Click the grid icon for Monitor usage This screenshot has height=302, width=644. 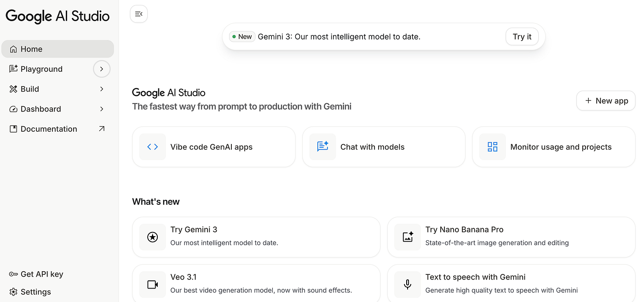click(492, 147)
